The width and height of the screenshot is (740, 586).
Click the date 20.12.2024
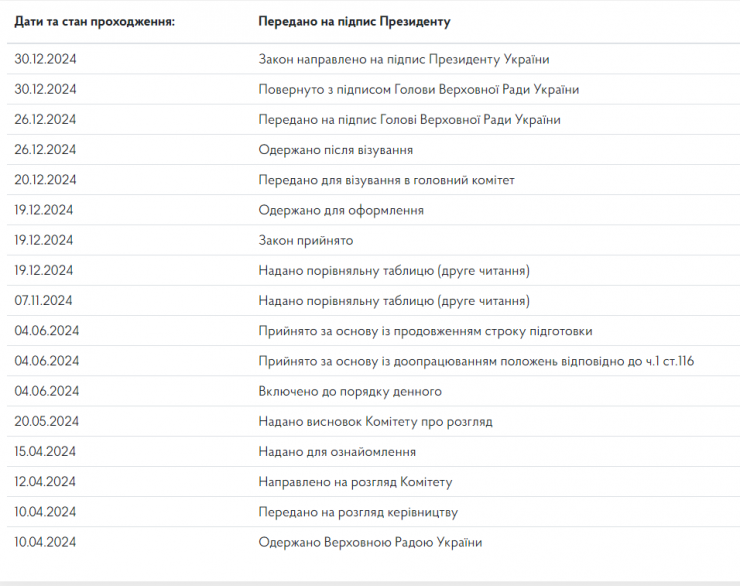(45, 180)
